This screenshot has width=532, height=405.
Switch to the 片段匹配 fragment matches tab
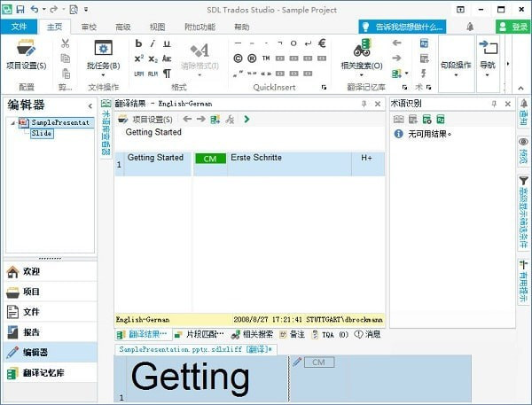(x=199, y=334)
